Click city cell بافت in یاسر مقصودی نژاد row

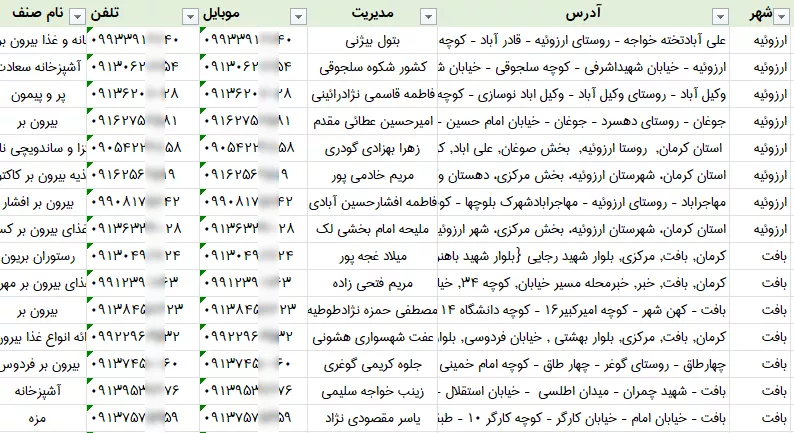click(762, 418)
